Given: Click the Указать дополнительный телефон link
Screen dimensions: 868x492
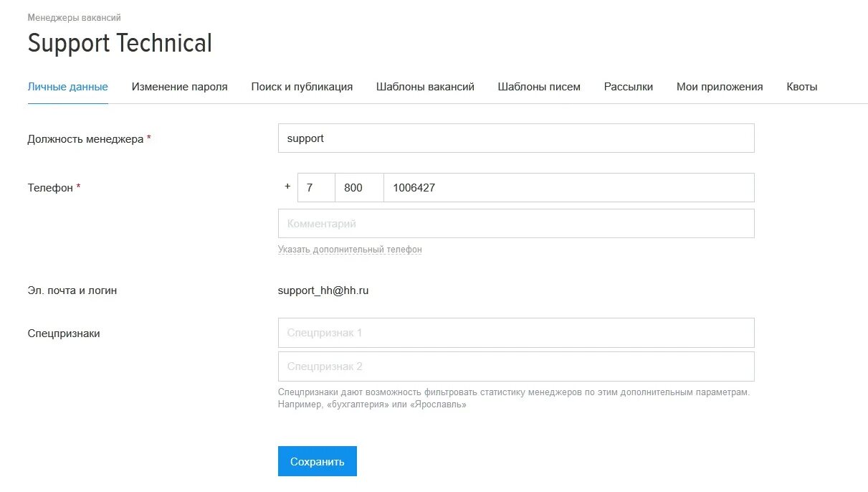Looking at the screenshot, I should click(x=350, y=250).
